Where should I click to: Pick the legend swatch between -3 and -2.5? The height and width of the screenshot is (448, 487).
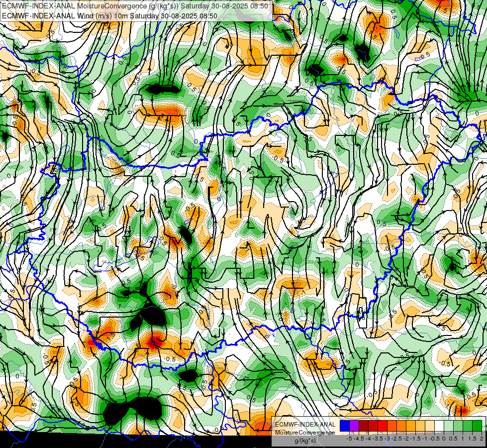click(392, 426)
